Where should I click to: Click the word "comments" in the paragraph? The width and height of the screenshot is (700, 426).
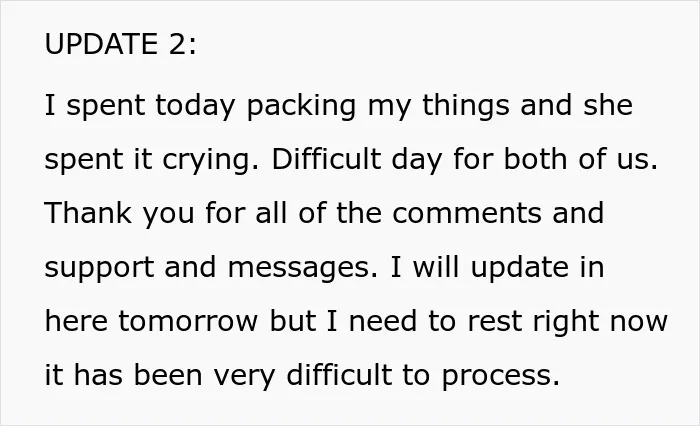[x=467, y=213]
